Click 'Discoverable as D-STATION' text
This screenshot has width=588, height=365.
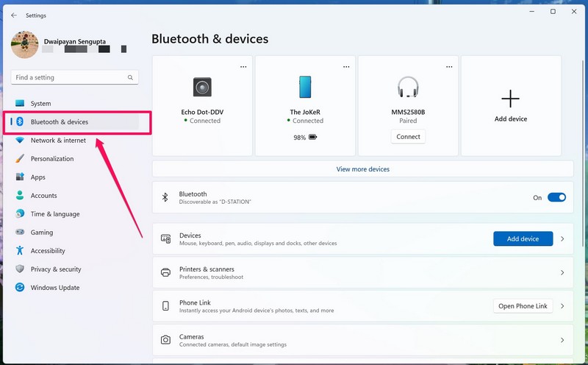[215, 202]
